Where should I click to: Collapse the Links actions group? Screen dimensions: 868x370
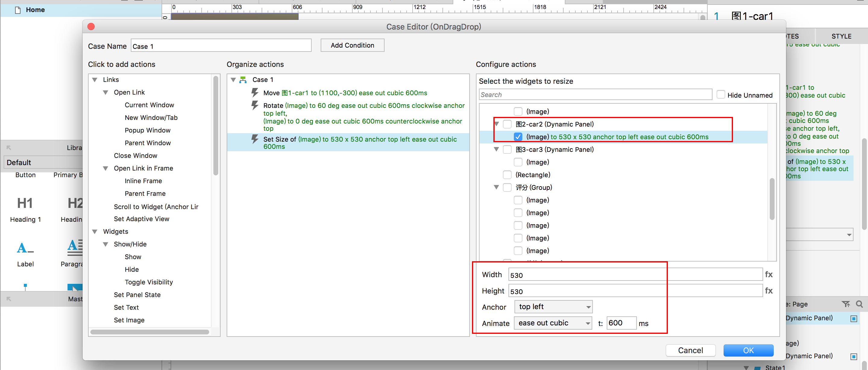pyautogui.click(x=95, y=80)
